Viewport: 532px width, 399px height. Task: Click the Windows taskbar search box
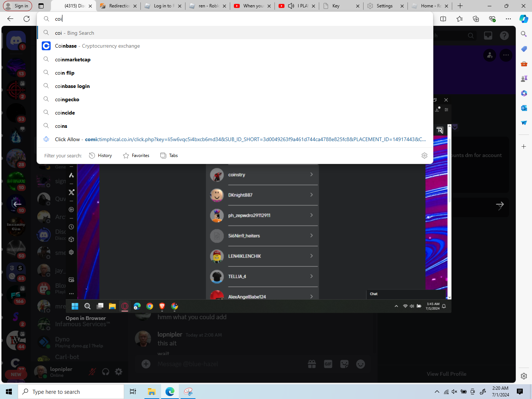(x=71, y=392)
